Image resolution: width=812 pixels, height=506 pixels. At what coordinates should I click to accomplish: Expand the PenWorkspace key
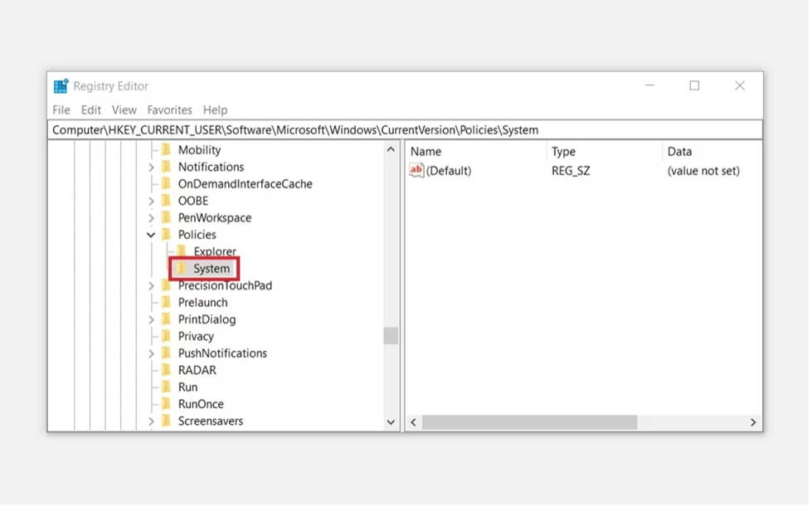coord(151,218)
